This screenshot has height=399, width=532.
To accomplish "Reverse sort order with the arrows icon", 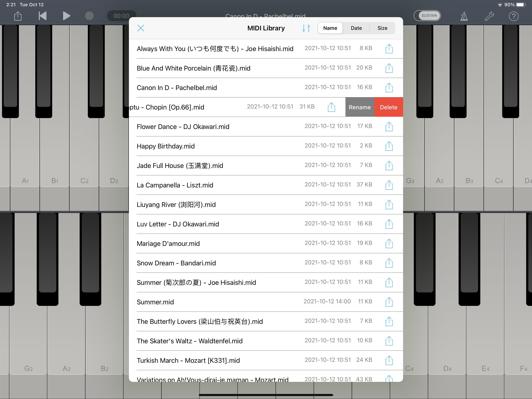I will 306,28.
